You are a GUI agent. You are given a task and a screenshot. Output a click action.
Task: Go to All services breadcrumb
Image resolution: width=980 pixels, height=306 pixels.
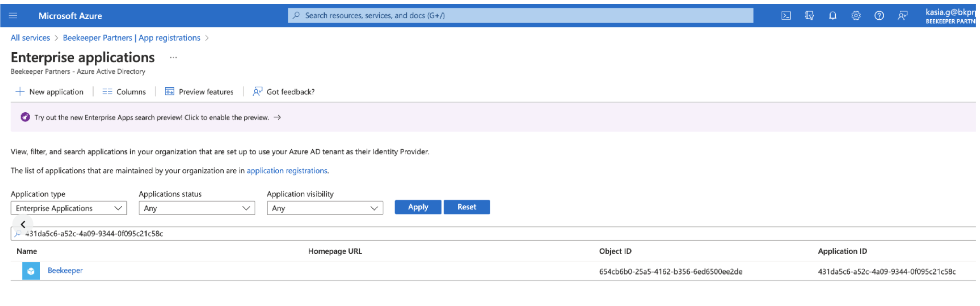[x=30, y=38]
